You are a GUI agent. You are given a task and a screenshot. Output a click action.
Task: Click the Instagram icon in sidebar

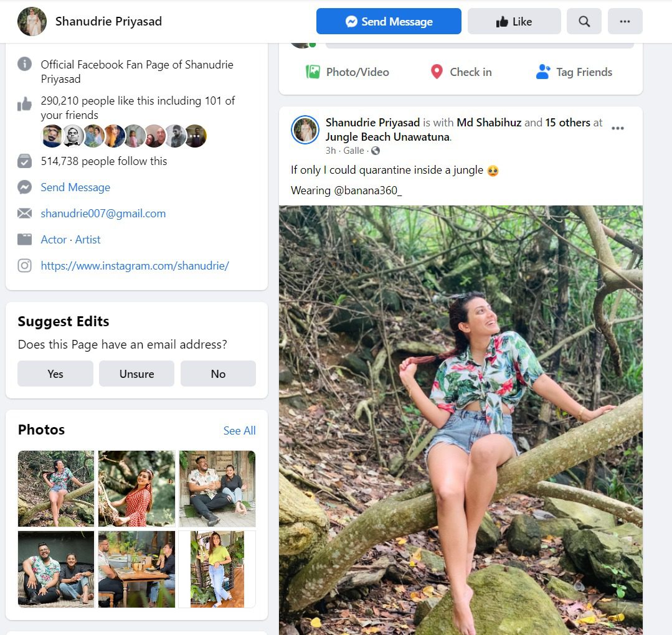coord(25,266)
